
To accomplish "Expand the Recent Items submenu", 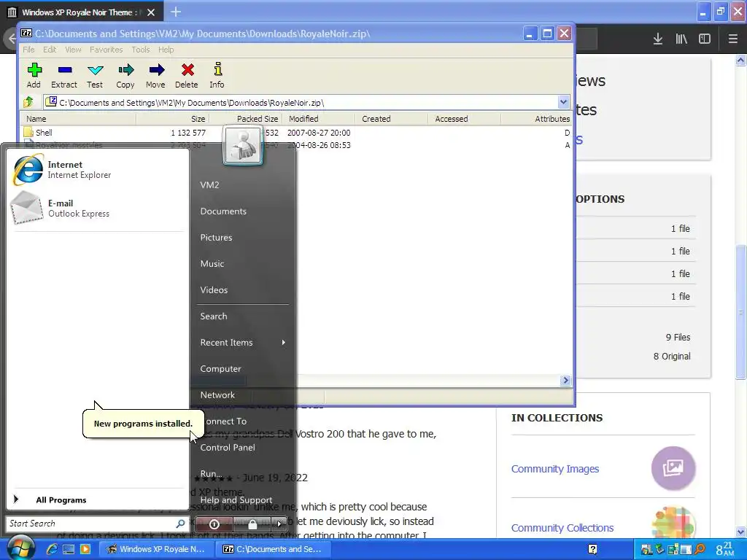I will point(243,343).
